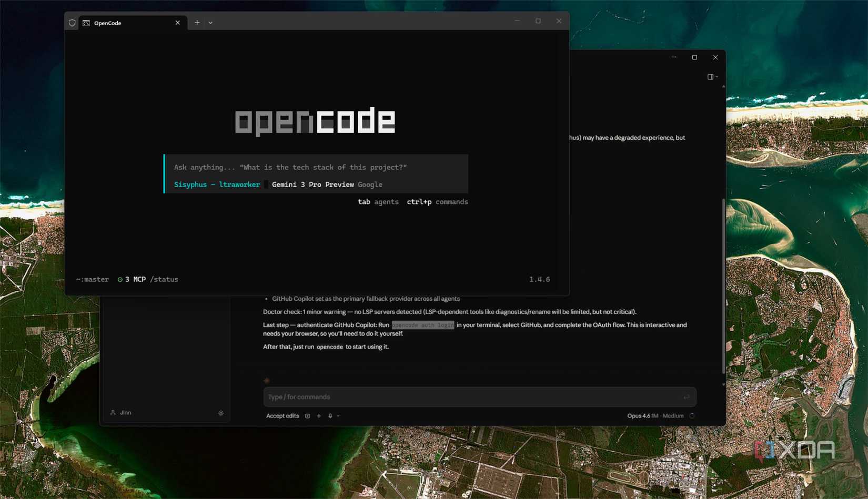
Task: Click the orange spark icon above the input
Action: [x=267, y=380]
